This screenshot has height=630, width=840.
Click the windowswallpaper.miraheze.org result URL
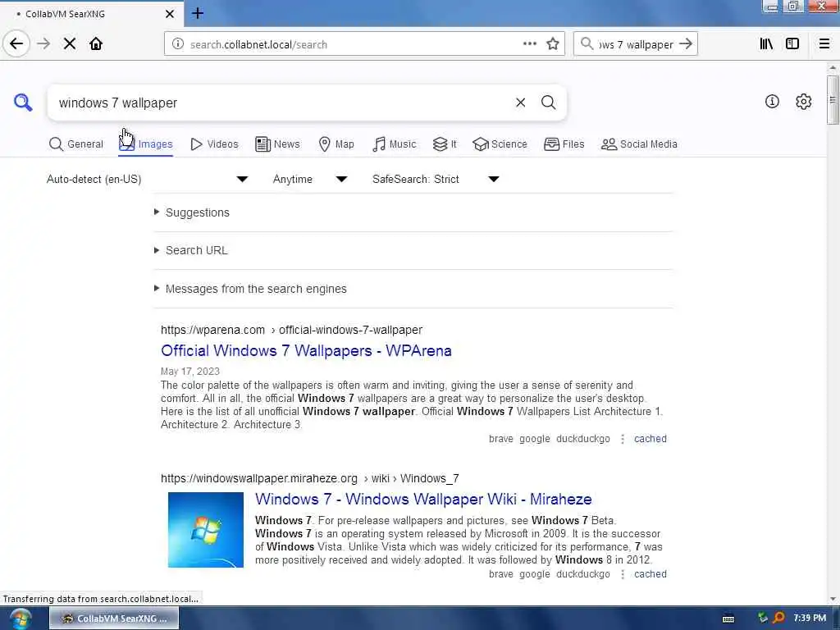coord(309,478)
